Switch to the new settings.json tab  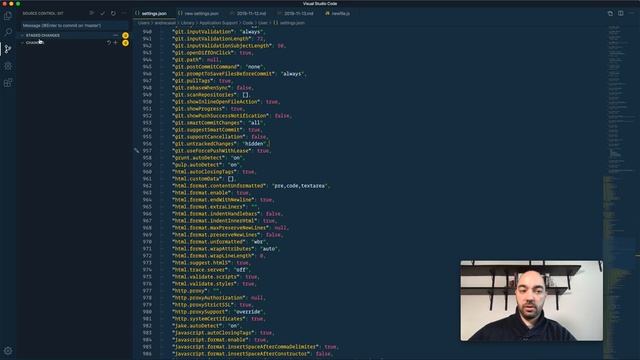[x=200, y=13]
